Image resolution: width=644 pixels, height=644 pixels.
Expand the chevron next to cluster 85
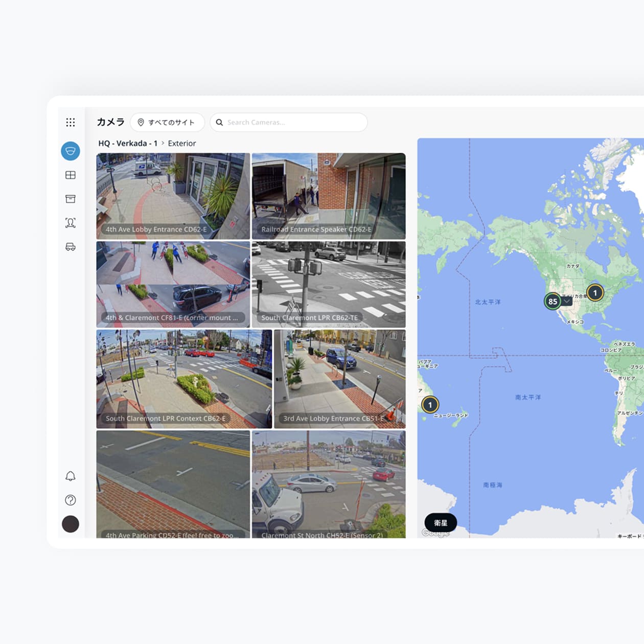tap(567, 302)
